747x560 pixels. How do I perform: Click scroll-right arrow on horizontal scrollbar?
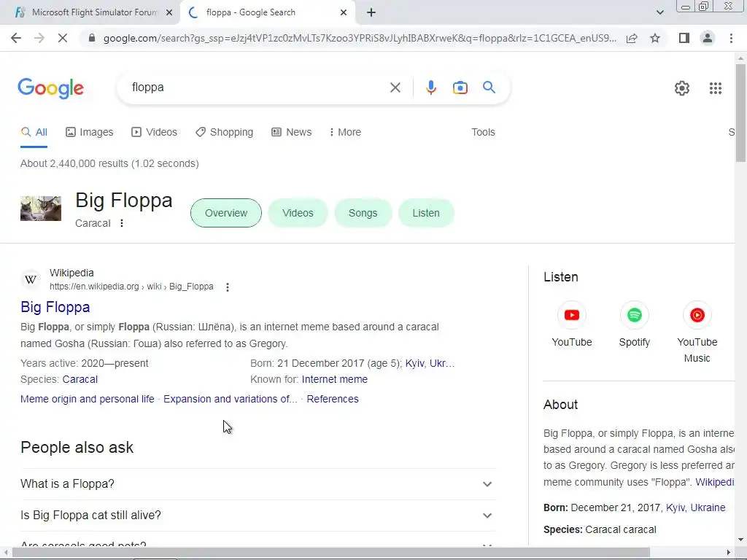pyautogui.click(x=729, y=553)
